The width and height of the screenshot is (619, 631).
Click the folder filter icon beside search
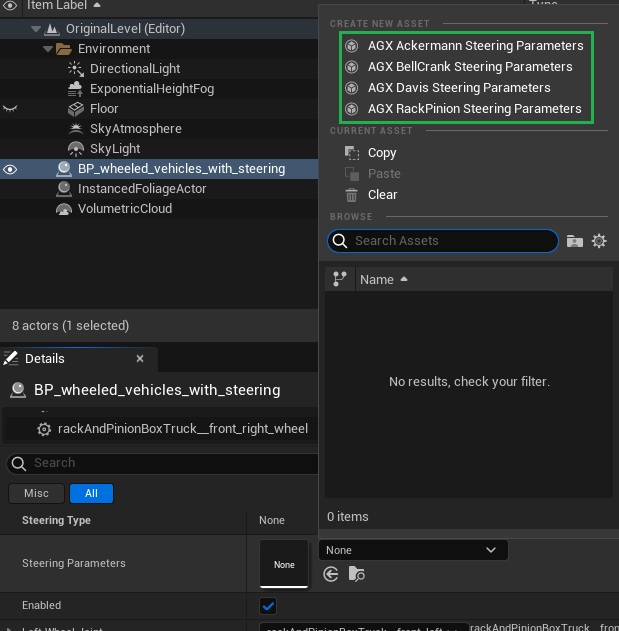pos(574,241)
